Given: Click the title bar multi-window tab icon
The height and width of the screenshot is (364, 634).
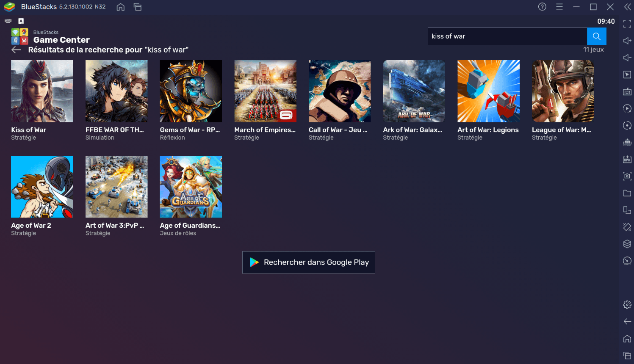Looking at the screenshot, I should click(x=138, y=7).
